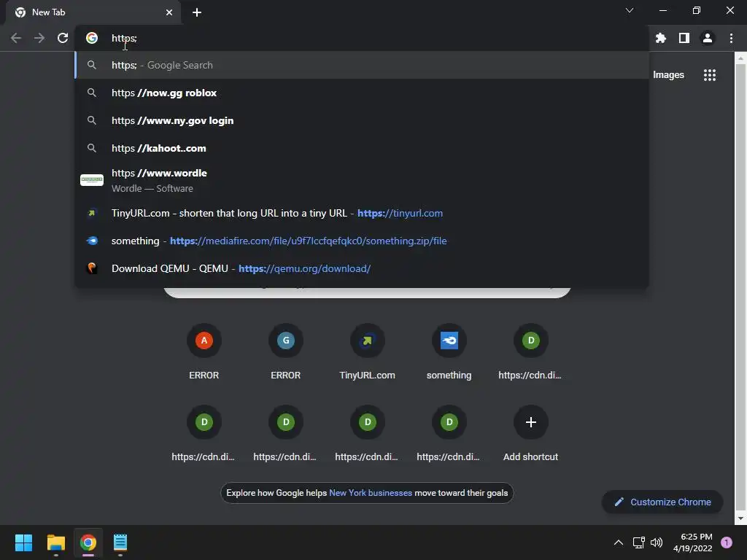
Task: Open File Explorer from the taskbar
Action: point(55,542)
